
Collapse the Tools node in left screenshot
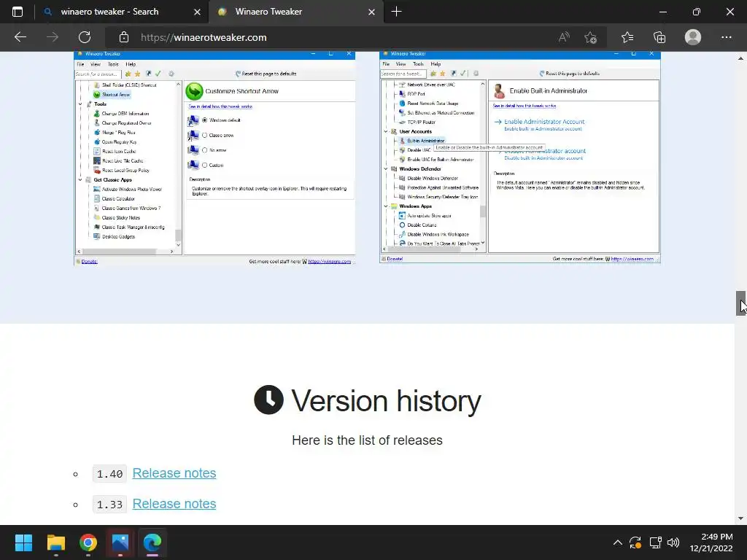(x=80, y=104)
